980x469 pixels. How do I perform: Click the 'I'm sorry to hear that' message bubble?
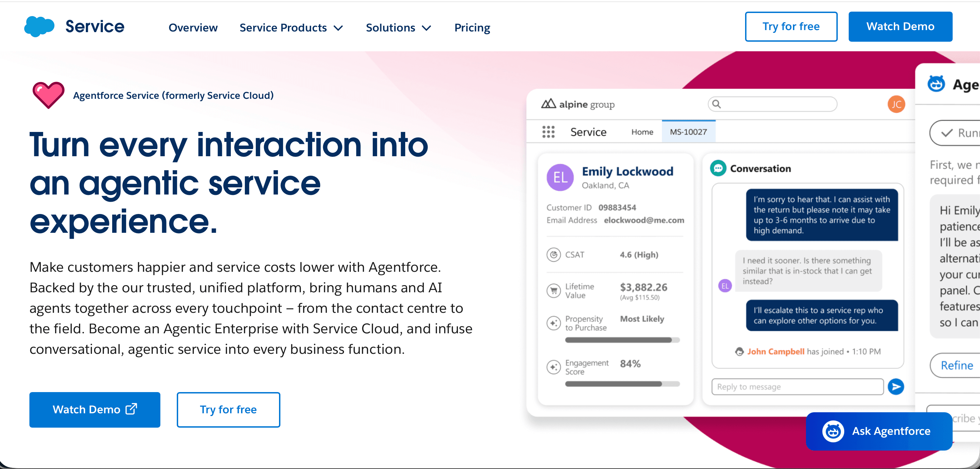pos(822,215)
